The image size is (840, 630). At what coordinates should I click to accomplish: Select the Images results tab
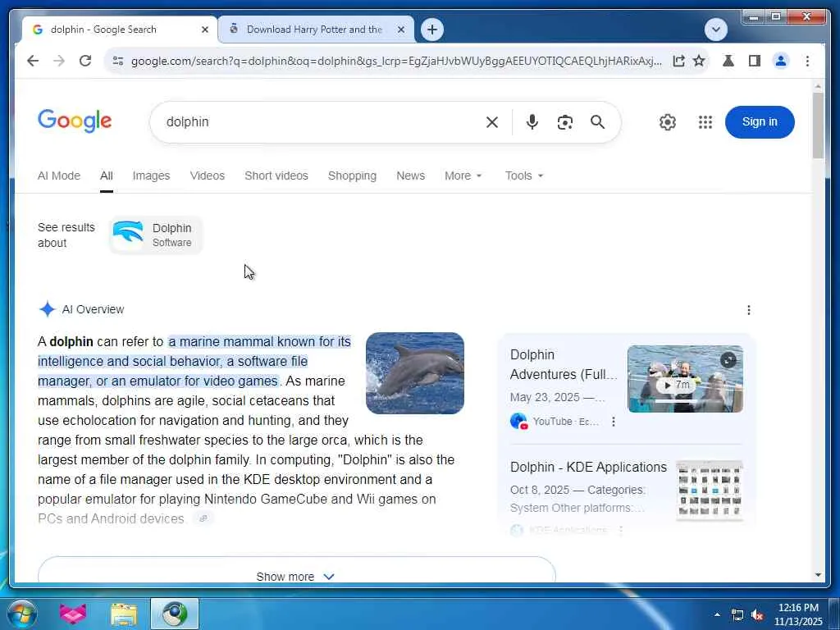click(x=151, y=176)
